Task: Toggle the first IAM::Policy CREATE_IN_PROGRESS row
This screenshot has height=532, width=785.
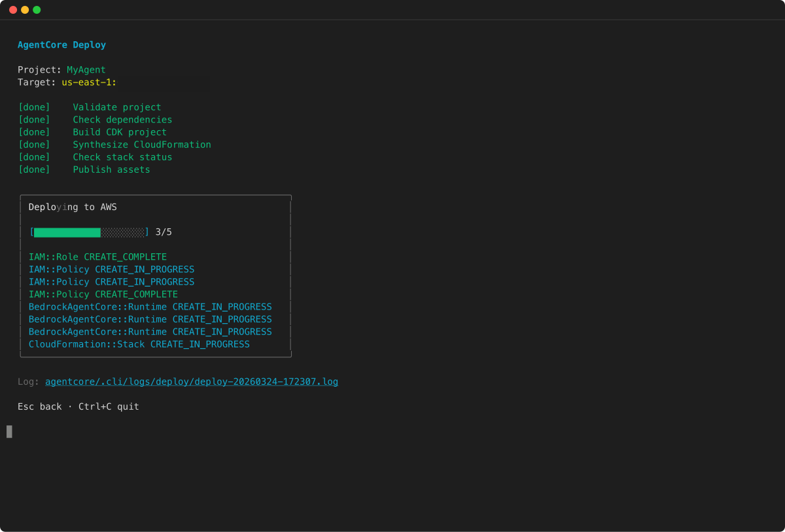Action: point(111,269)
